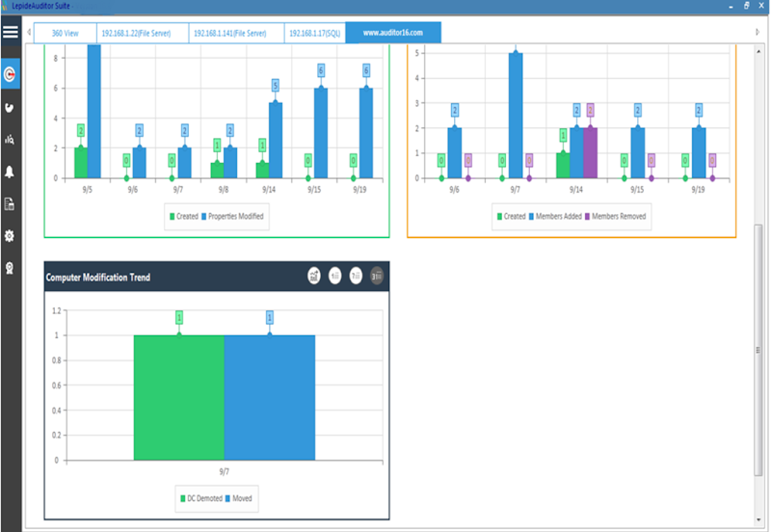This screenshot has height=532, width=771.
Task: Toggle DC Demoted legend series
Action: [201, 498]
